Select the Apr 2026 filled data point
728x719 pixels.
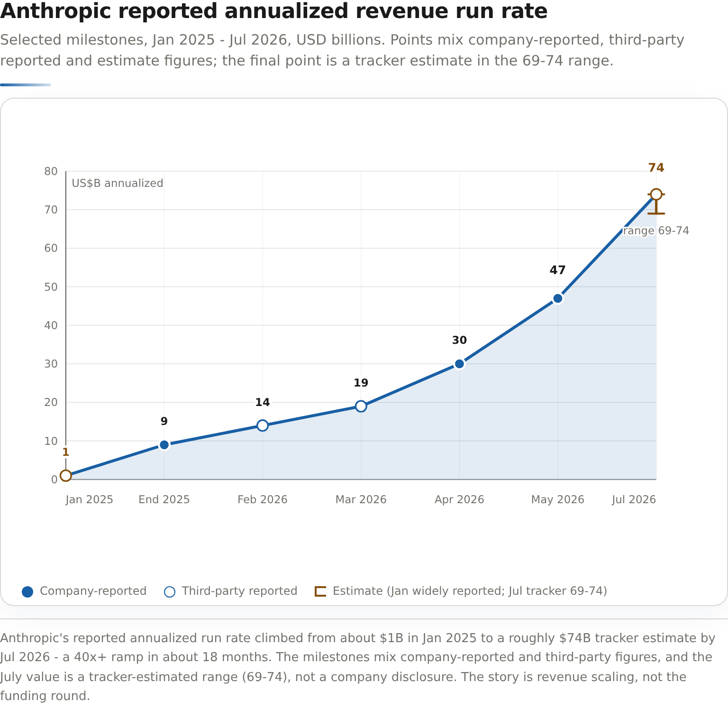pos(459,364)
